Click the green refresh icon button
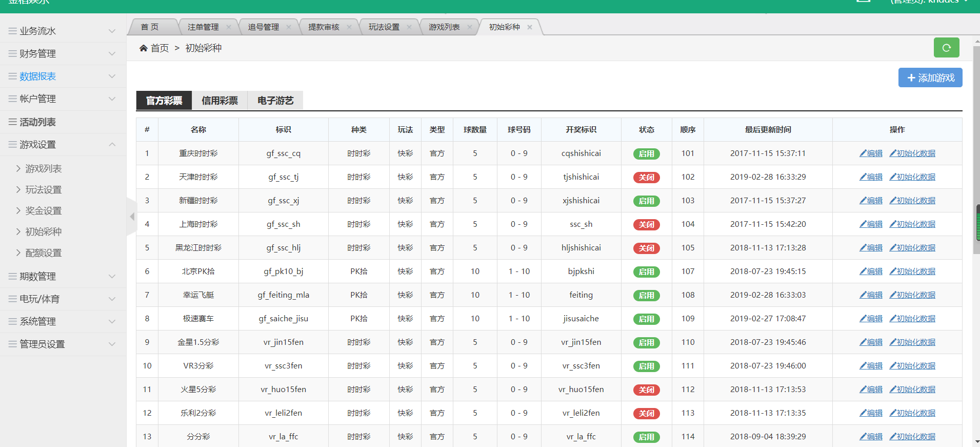The image size is (980, 447). 946,48
